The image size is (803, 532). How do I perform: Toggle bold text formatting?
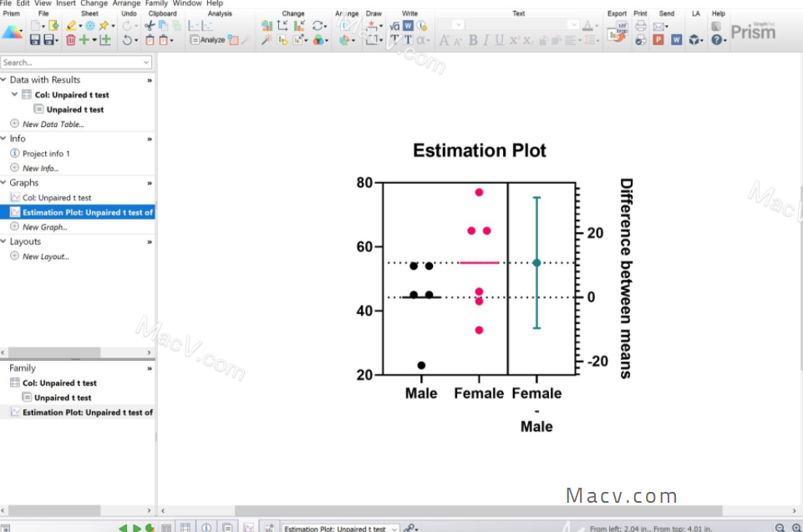473,40
